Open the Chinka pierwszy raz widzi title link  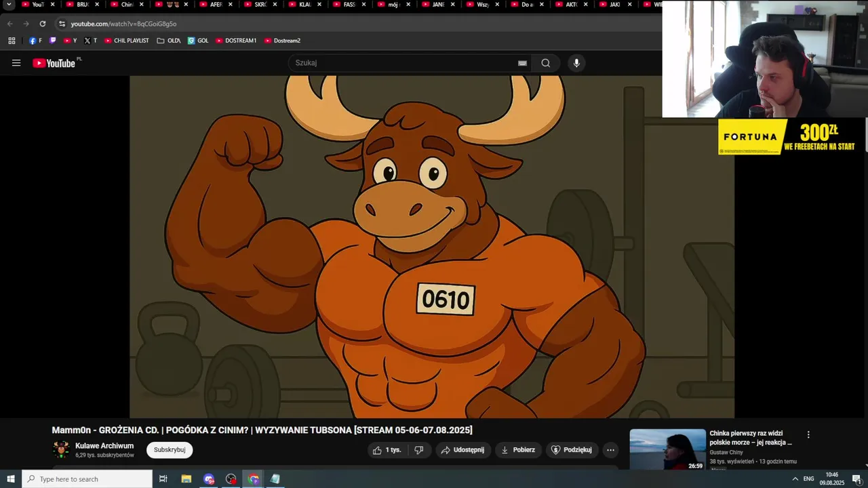click(751, 438)
